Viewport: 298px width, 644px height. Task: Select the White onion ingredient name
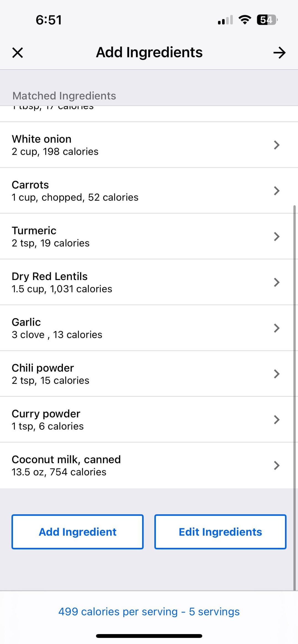(x=42, y=139)
